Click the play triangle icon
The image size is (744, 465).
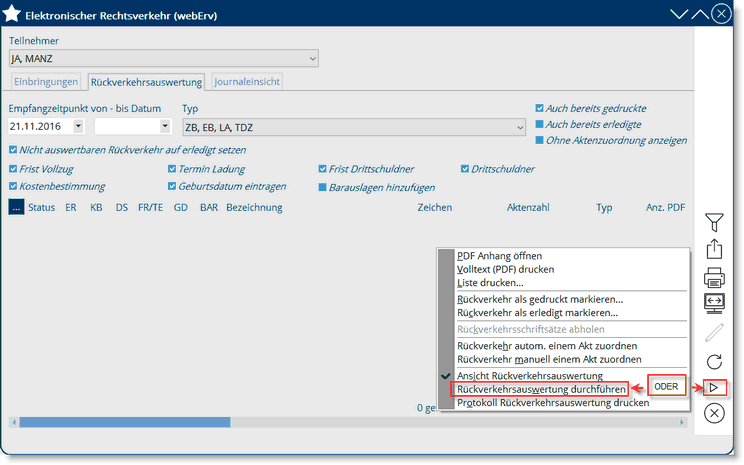714,388
